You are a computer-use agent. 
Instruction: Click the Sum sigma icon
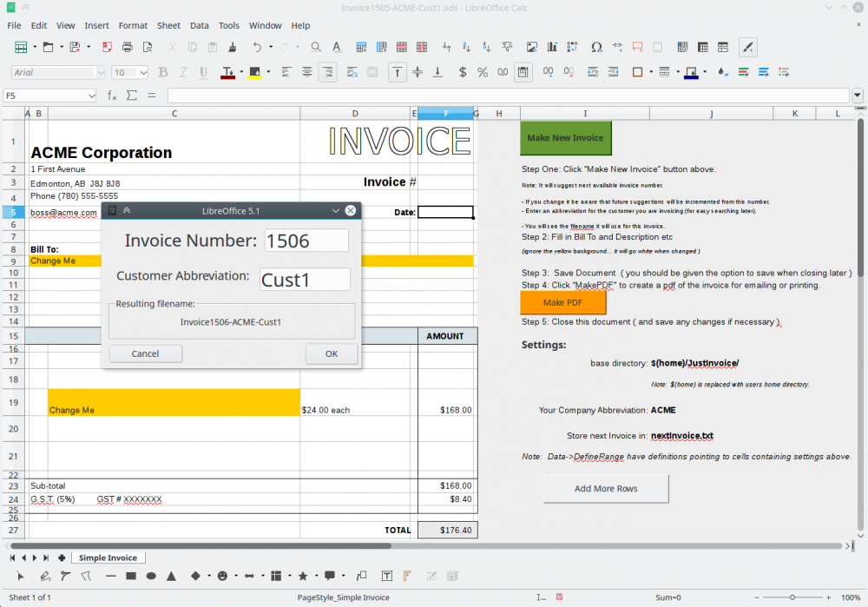[132, 96]
